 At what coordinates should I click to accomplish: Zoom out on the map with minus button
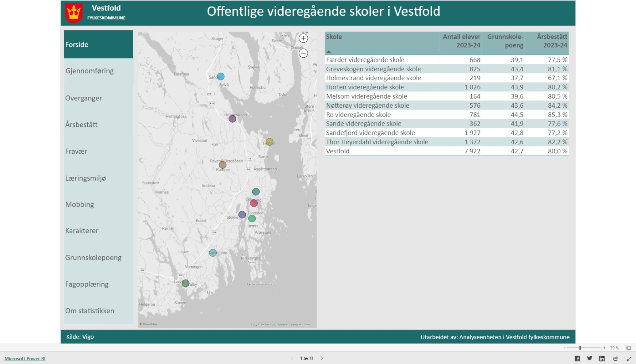pos(303,53)
